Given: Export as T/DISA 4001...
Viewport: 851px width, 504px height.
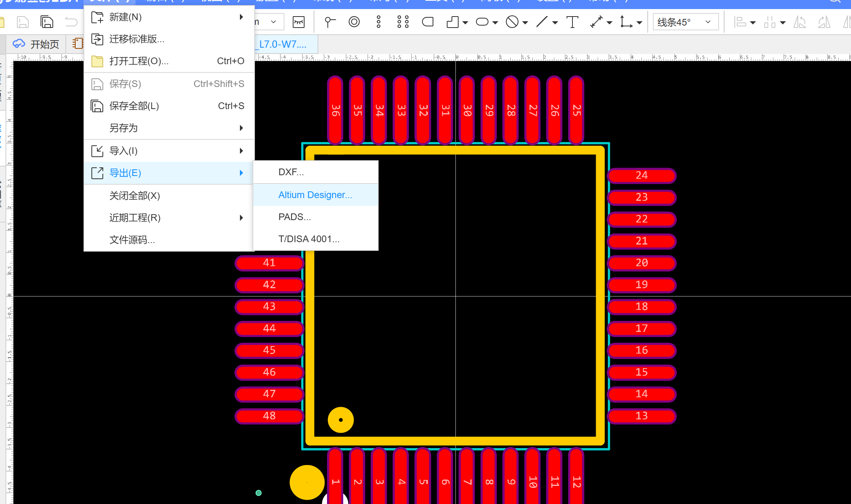Looking at the screenshot, I should (316, 239).
